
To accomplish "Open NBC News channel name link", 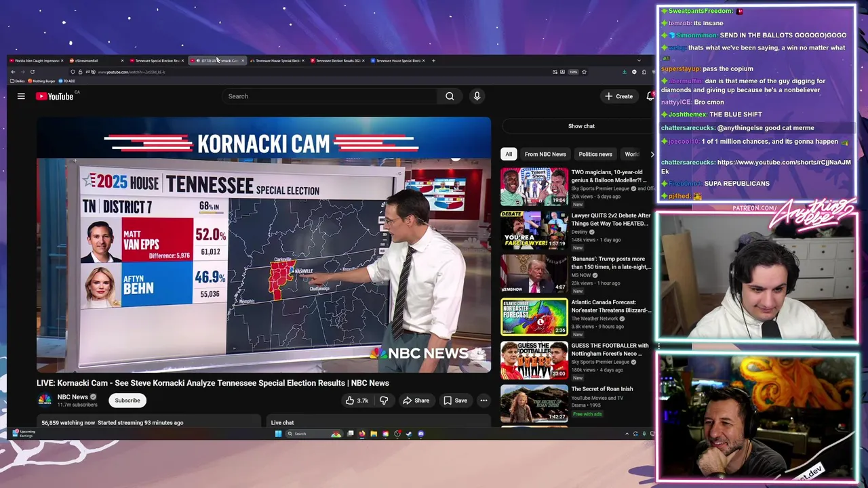I will coord(73,396).
